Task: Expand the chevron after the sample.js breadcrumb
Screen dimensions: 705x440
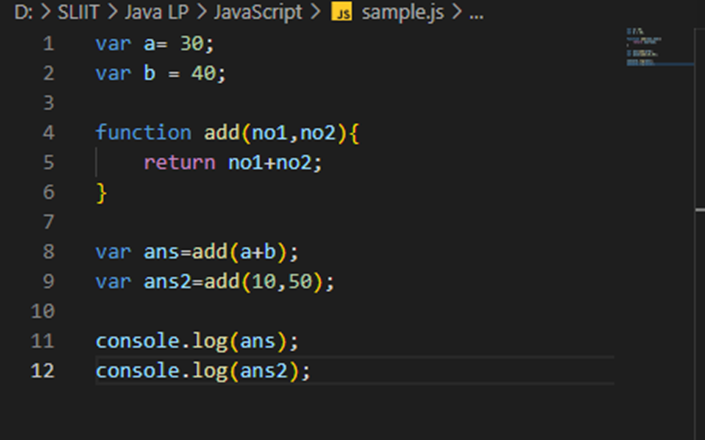Action: [x=457, y=12]
